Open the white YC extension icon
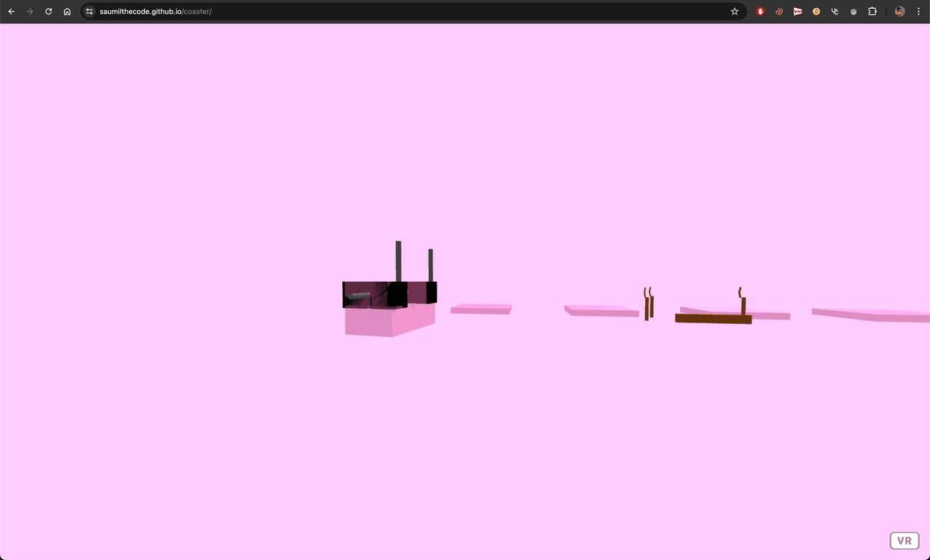The height and width of the screenshot is (560, 930). pos(835,12)
